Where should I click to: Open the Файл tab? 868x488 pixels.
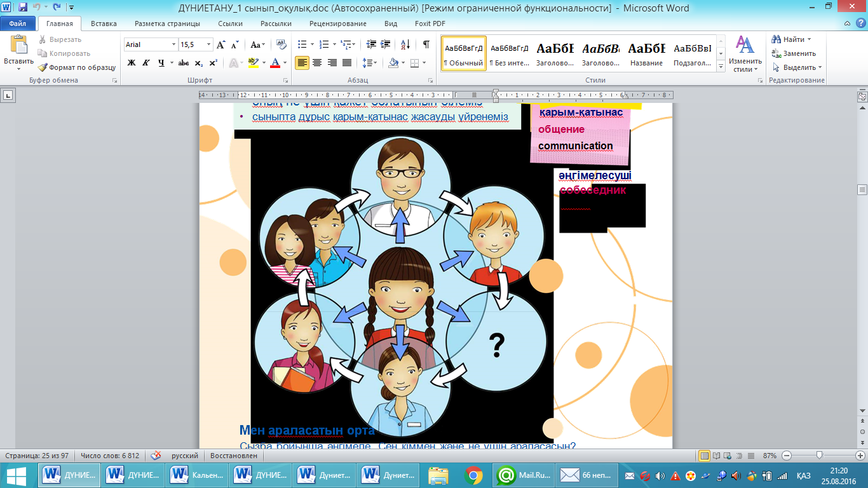[18, 24]
